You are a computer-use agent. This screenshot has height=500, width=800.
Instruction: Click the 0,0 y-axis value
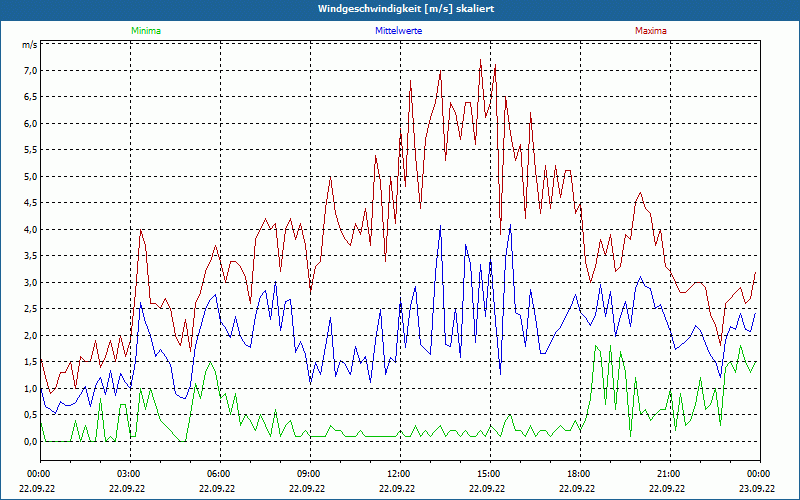click(31, 442)
